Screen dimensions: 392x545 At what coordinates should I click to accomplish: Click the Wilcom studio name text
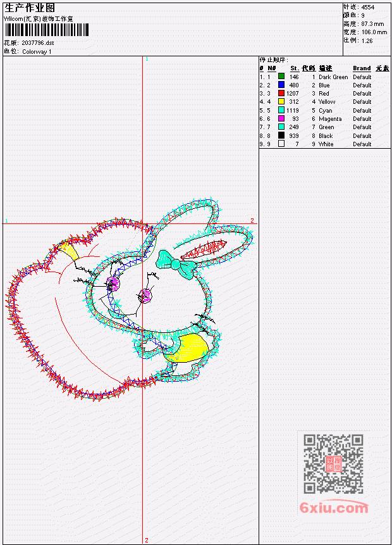point(39,19)
